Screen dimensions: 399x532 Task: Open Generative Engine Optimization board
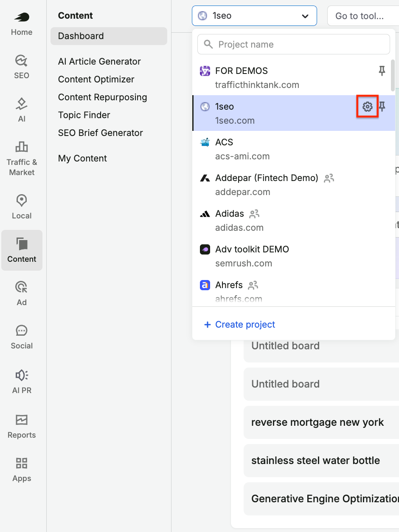(x=321, y=499)
